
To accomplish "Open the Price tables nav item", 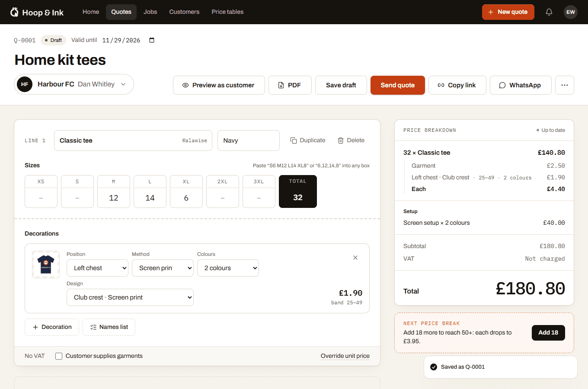I will 227,12.
